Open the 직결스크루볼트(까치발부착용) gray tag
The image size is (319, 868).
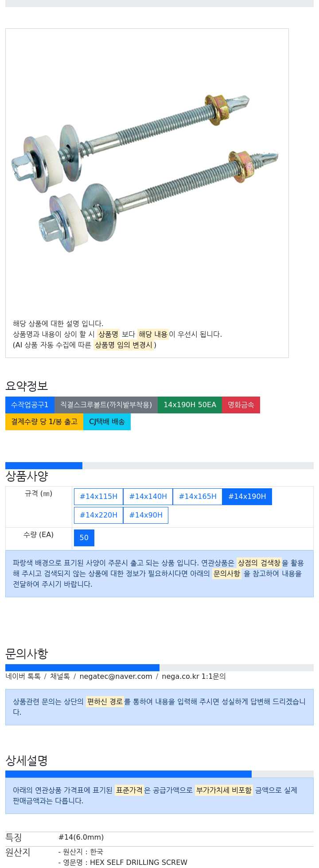(106, 405)
